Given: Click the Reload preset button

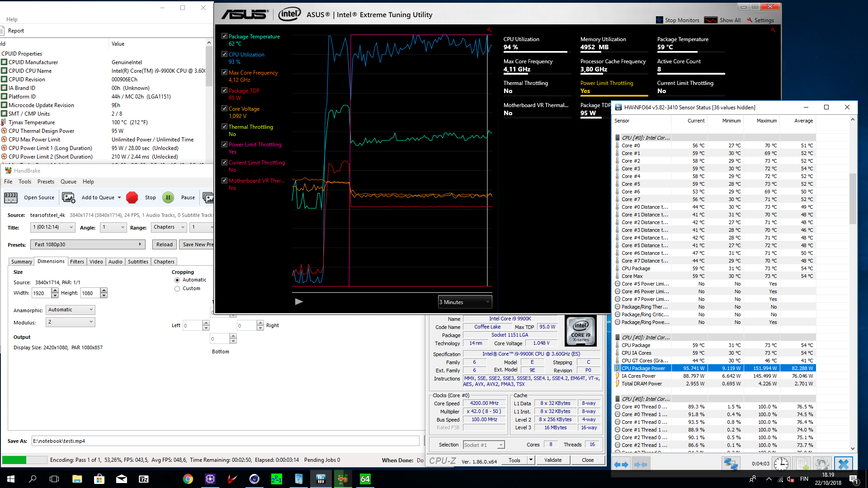Looking at the screenshot, I should (165, 244).
